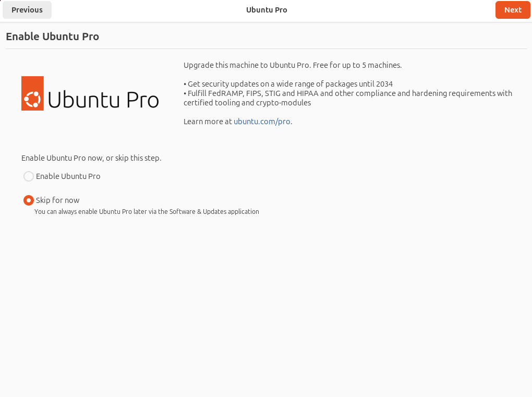Proceed by pressing the orange Next button
The image size is (532, 397).
tap(513, 10)
